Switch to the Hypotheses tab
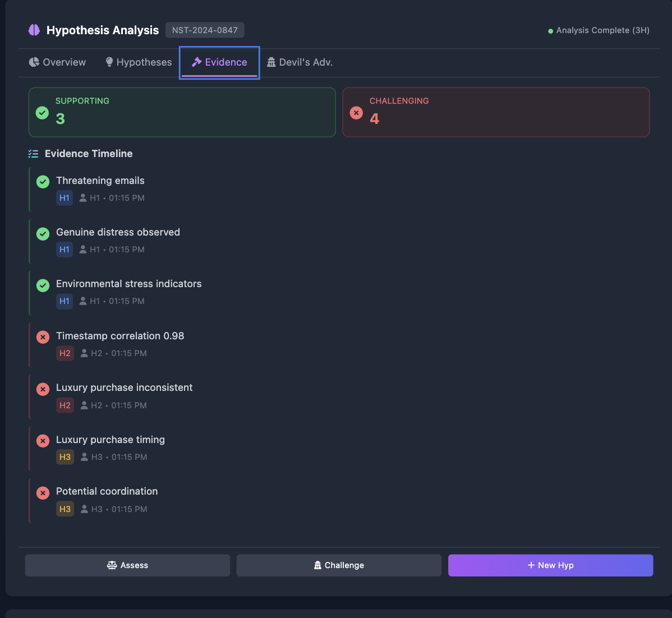The width and height of the screenshot is (672, 618). pyautogui.click(x=139, y=62)
